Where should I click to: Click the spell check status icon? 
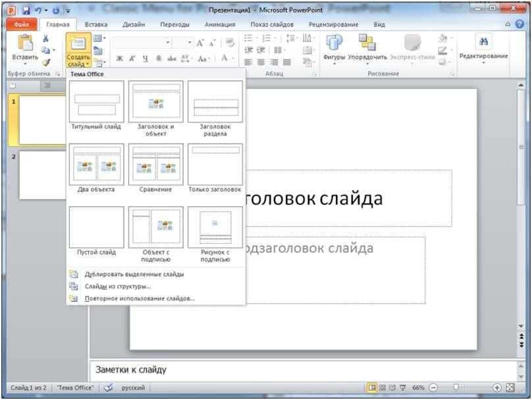(x=108, y=387)
